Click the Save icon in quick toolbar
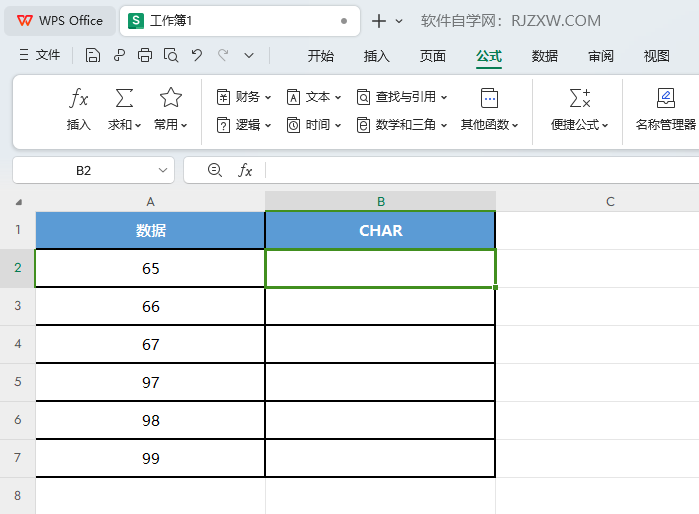The width and height of the screenshot is (699, 514). (93, 56)
